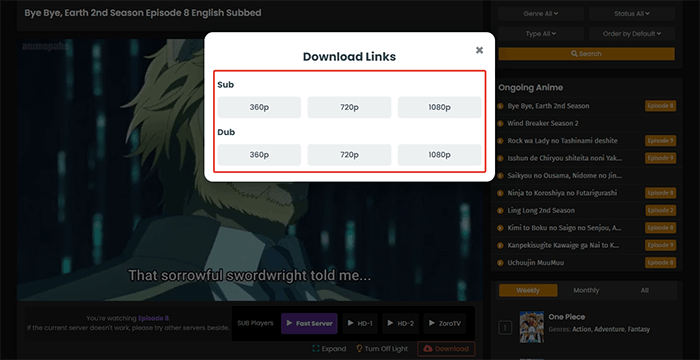Click Episode 9 badge for Rock wa Lady
Image resolution: width=700 pixels, height=360 pixels.
(660, 141)
